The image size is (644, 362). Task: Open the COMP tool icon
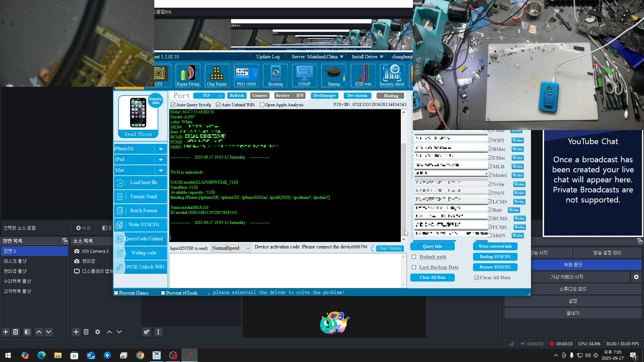coord(305,75)
